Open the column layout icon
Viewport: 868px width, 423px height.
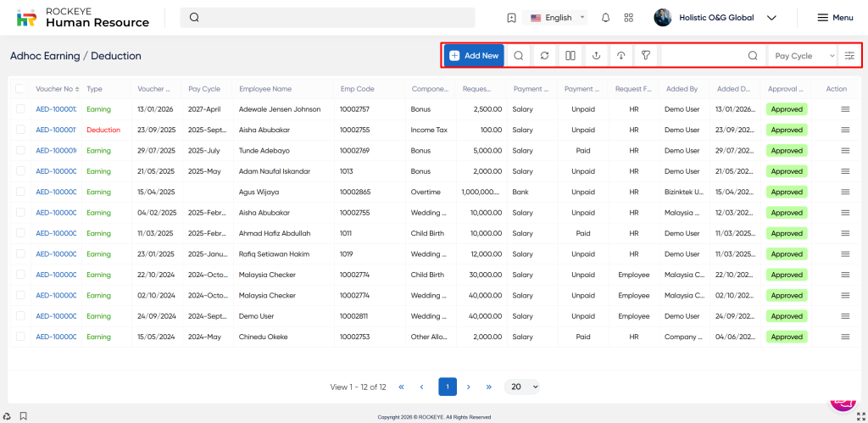coord(570,56)
